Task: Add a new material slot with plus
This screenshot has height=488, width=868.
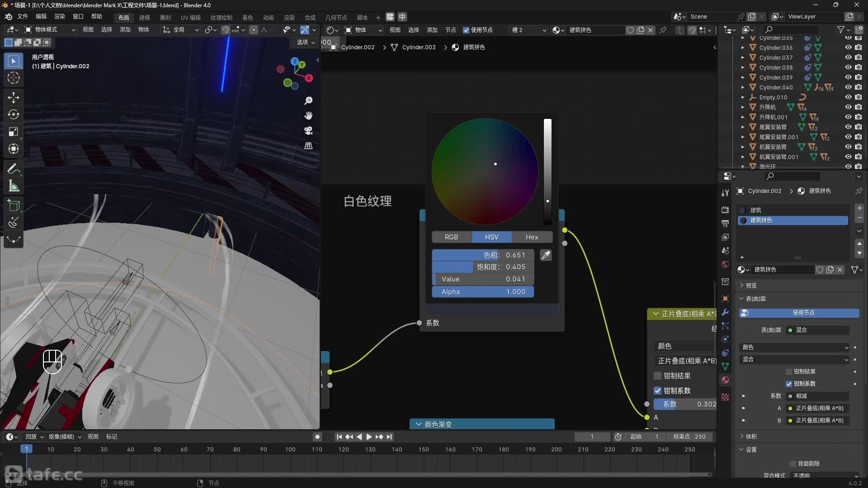Action: pos(859,208)
